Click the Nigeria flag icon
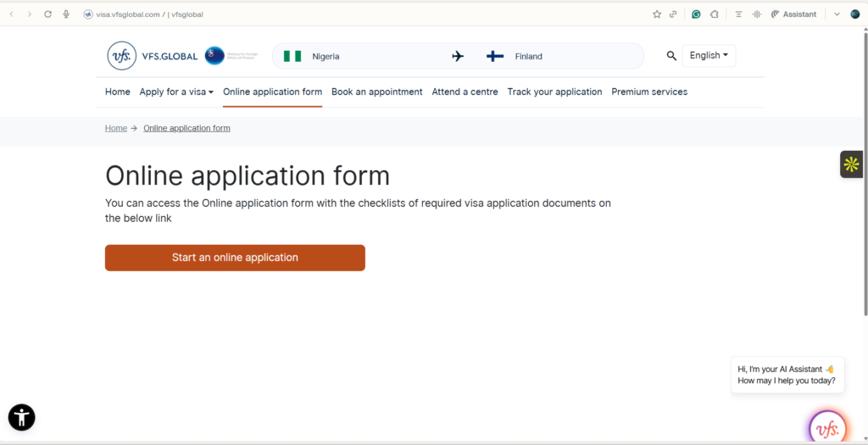 [x=292, y=56]
